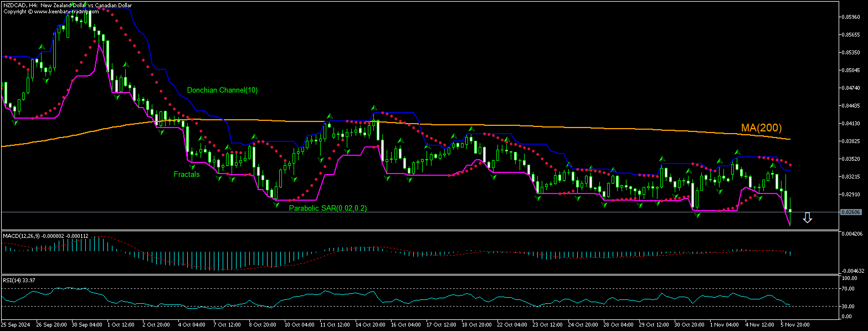Viewport: 868px width, 331px height.
Task: Click the down arrow marker near latest candle
Action: (x=808, y=218)
